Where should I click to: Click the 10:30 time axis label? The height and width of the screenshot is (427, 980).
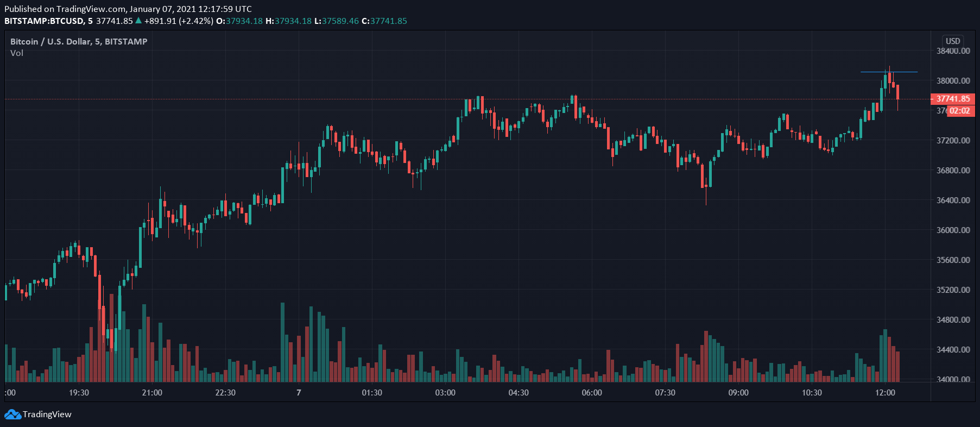pyautogui.click(x=812, y=393)
